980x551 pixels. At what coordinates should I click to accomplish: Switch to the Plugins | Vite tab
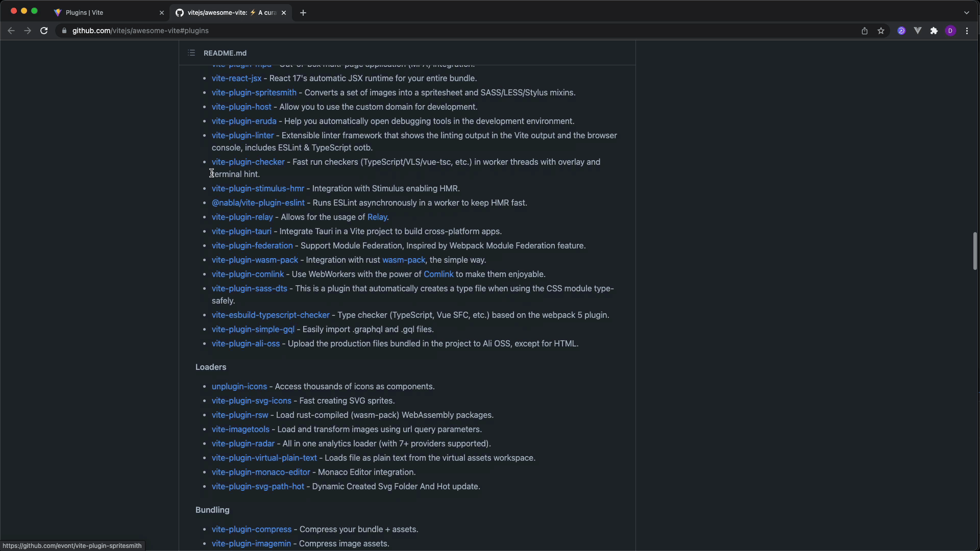(109, 13)
